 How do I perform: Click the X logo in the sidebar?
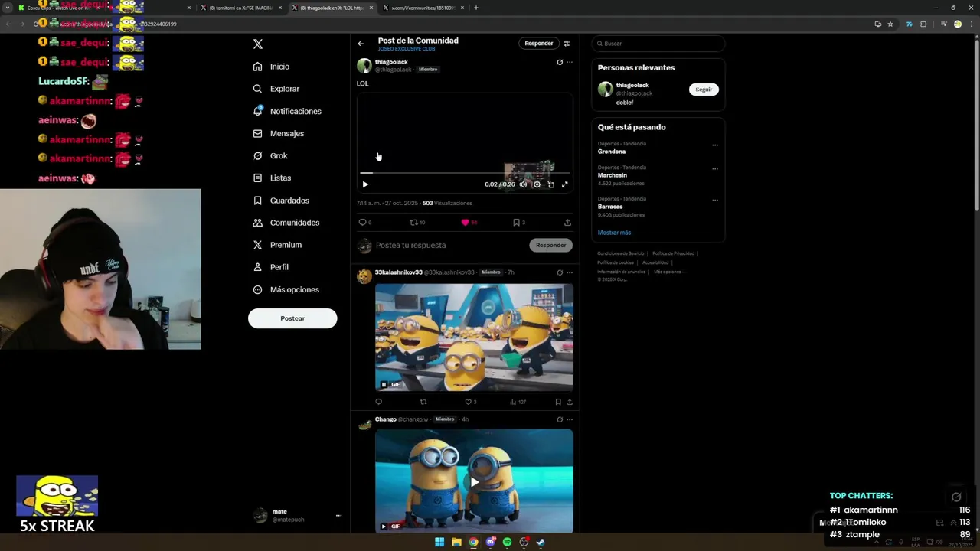[x=258, y=44]
